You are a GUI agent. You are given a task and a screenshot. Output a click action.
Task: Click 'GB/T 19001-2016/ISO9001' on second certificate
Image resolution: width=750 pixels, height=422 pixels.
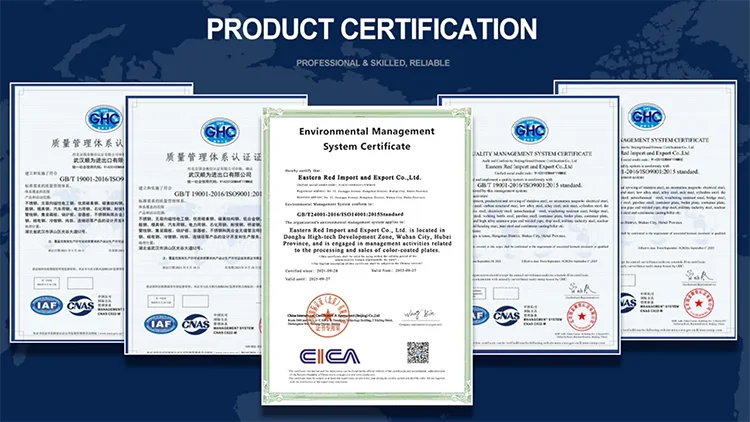(218, 194)
